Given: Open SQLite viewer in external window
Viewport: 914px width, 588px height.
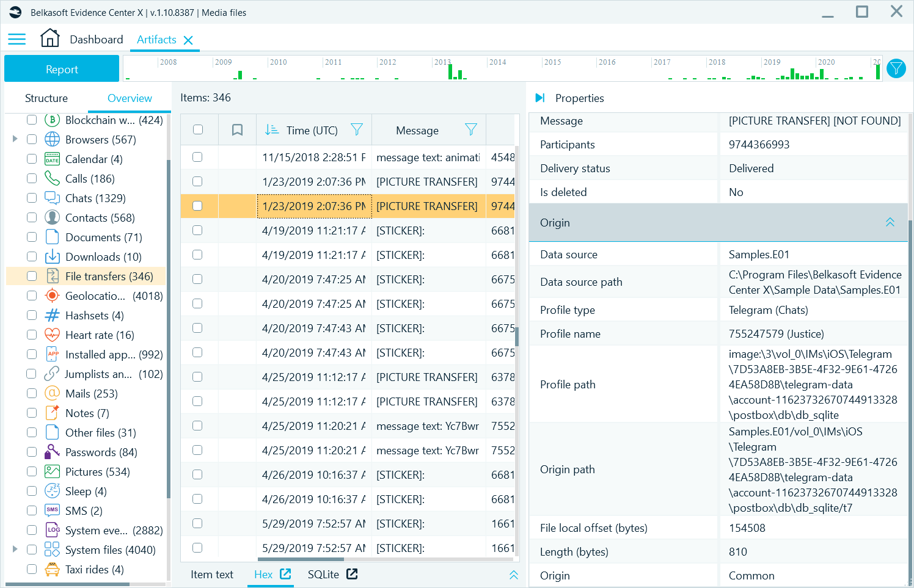Looking at the screenshot, I should coord(352,574).
